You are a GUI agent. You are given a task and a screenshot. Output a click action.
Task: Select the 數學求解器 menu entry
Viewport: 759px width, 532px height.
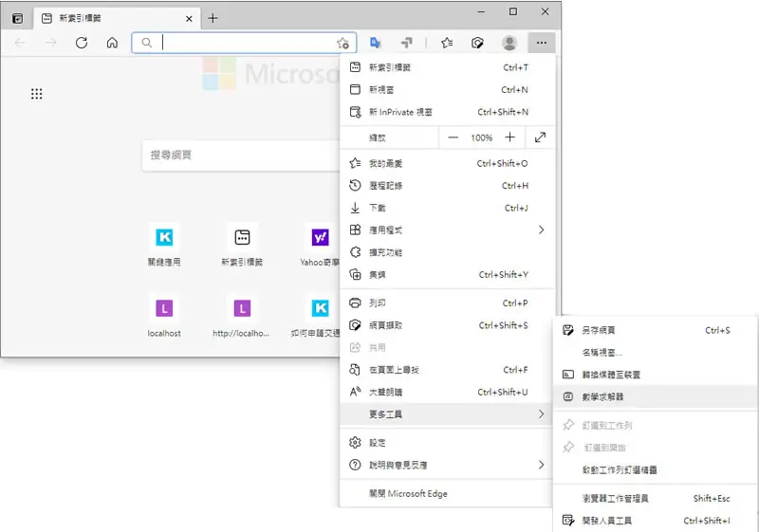click(656, 397)
